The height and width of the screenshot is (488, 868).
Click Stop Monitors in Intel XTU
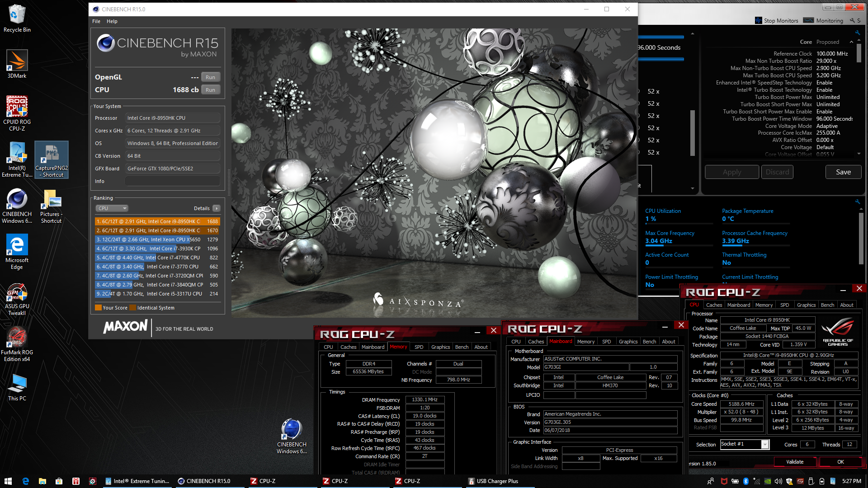pos(777,20)
